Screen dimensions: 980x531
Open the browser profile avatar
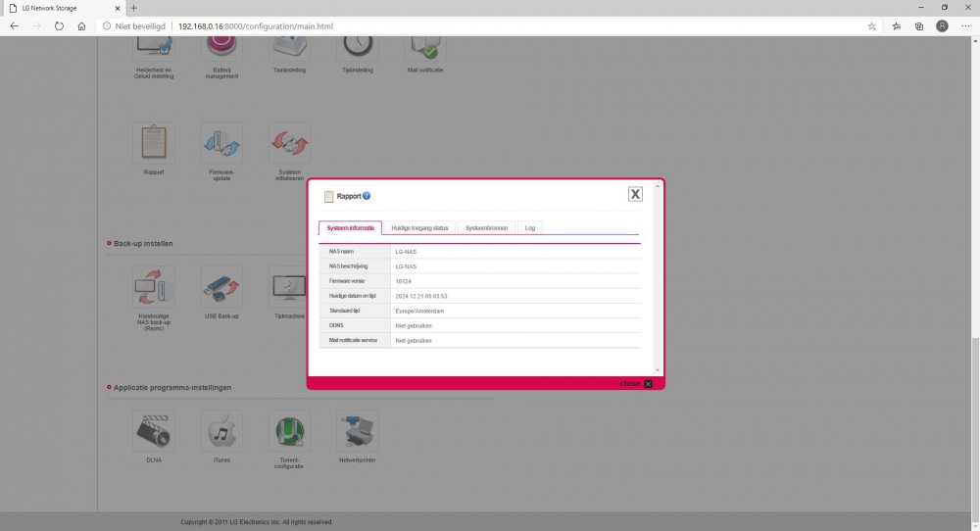[x=942, y=26]
